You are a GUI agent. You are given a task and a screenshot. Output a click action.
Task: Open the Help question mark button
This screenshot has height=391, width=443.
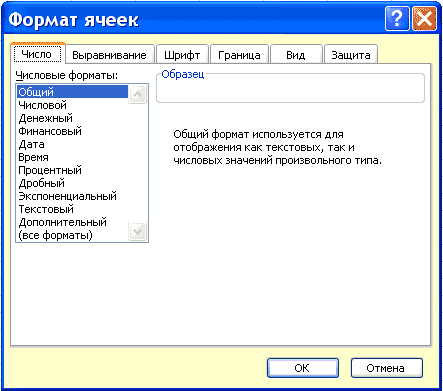click(x=397, y=19)
